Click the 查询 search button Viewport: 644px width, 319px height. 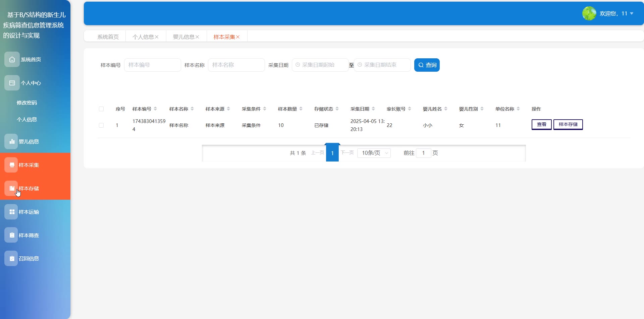(x=427, y=65)
